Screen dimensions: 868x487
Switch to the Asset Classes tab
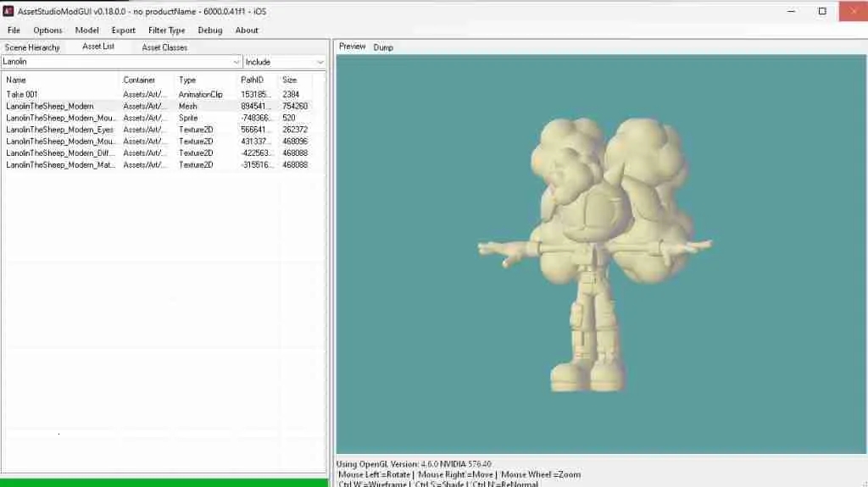tap(164, 47)
